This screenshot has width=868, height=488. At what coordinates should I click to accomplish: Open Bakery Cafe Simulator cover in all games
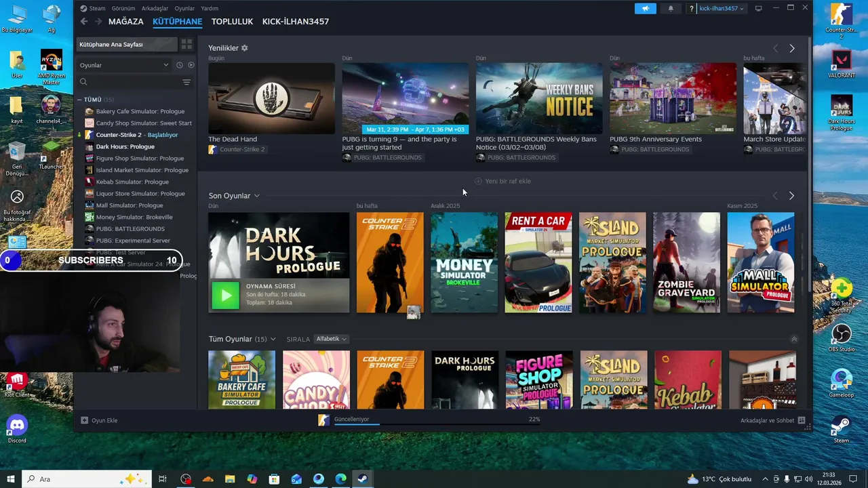click(241, 380)
